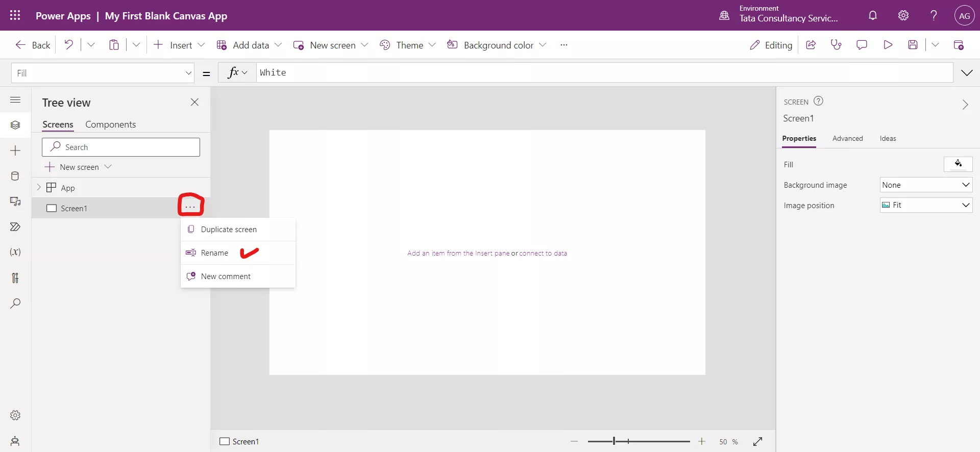
Task: Click the notifications bell icon
Action: [x=873, y=15]
